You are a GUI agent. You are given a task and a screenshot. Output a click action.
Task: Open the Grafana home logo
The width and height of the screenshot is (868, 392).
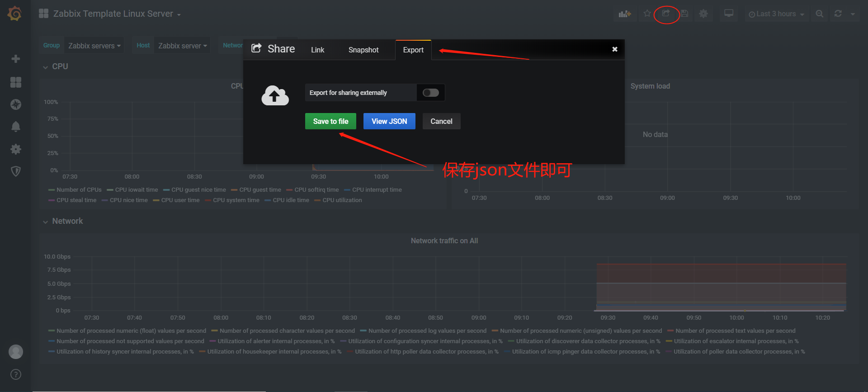pos(15,14)
